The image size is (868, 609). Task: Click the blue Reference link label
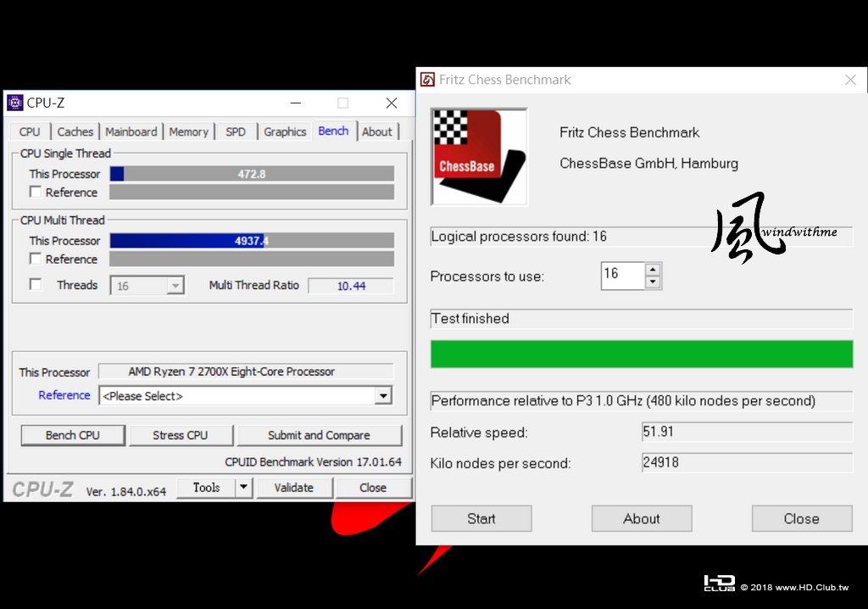64,395
